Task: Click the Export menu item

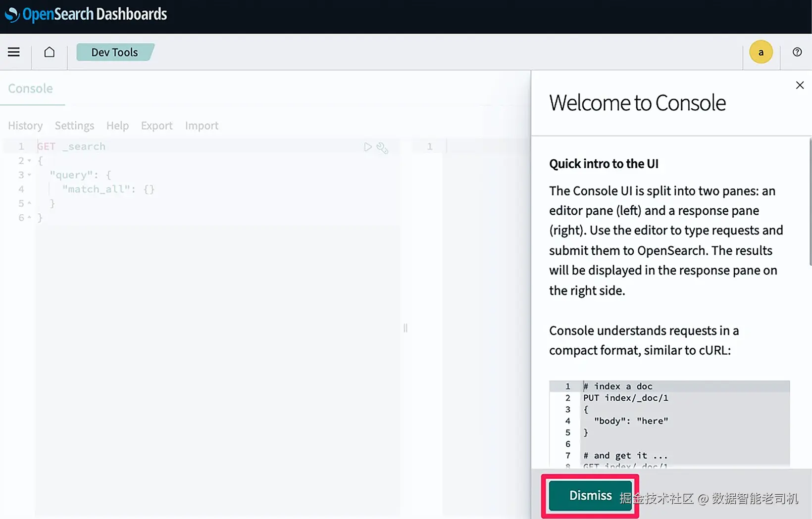Action: click(156, 126)
